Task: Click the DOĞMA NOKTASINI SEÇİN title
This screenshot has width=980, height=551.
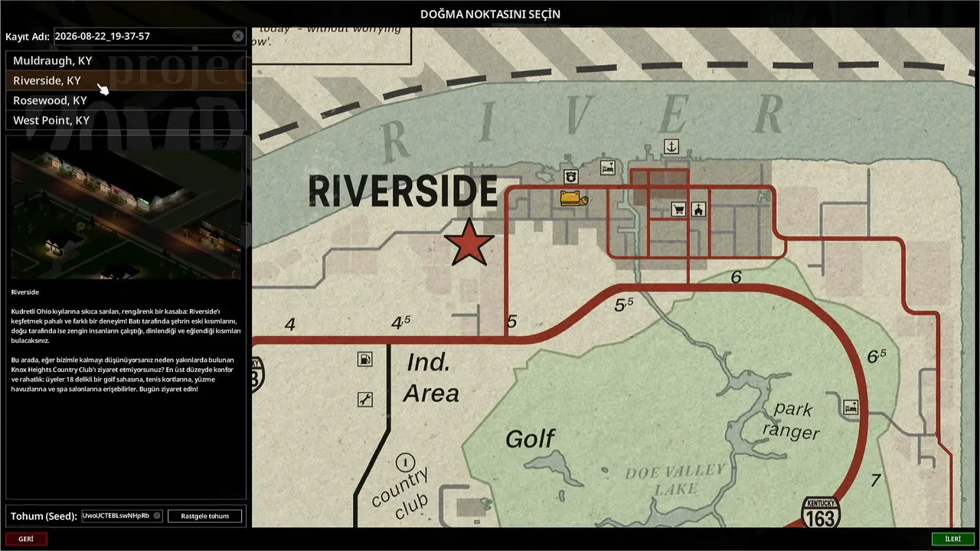Action: pyautogui.click(x=490, y=14)
